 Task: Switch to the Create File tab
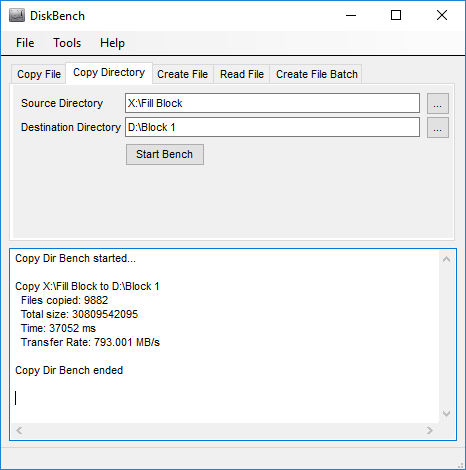(182, 74)
